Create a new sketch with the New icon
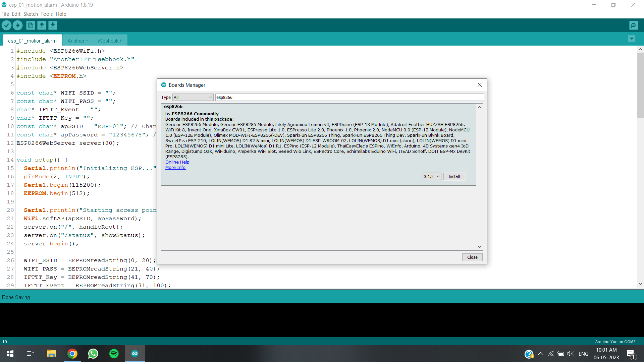Screen dimensions: 644x362 pyautogui.click(x=30, y=25)
